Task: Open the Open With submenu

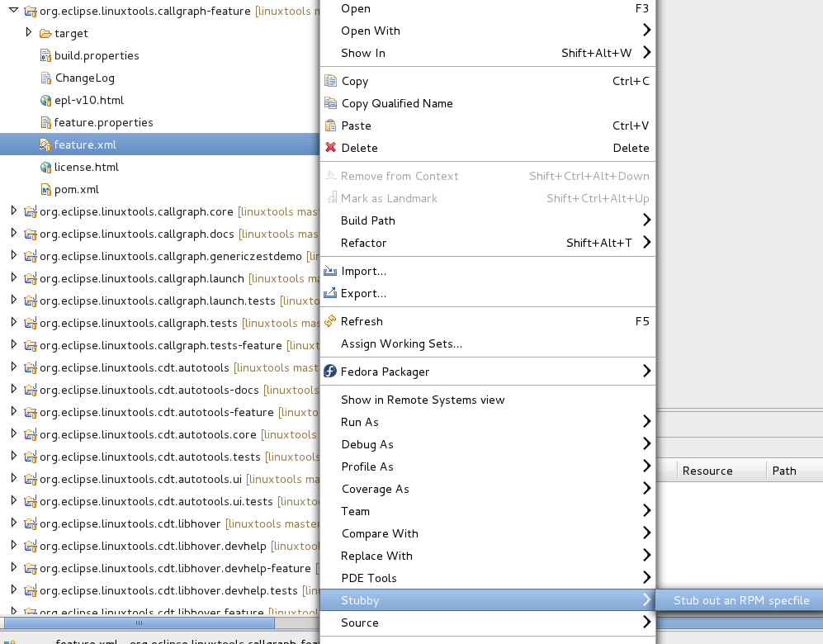Action: pos(488,31)
